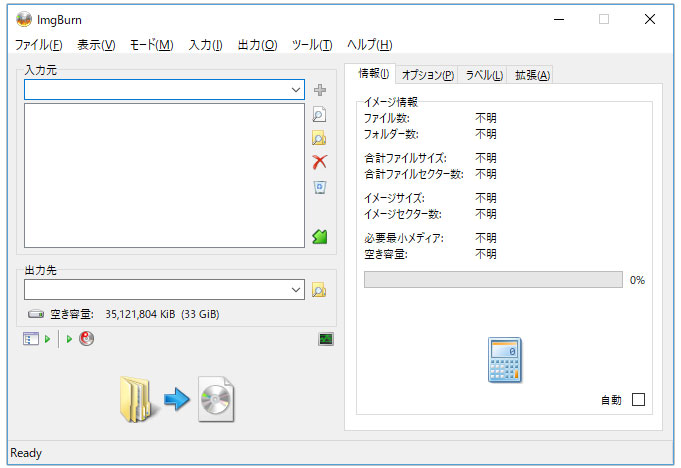Select the 情報(I) tab

pos(373,74)
